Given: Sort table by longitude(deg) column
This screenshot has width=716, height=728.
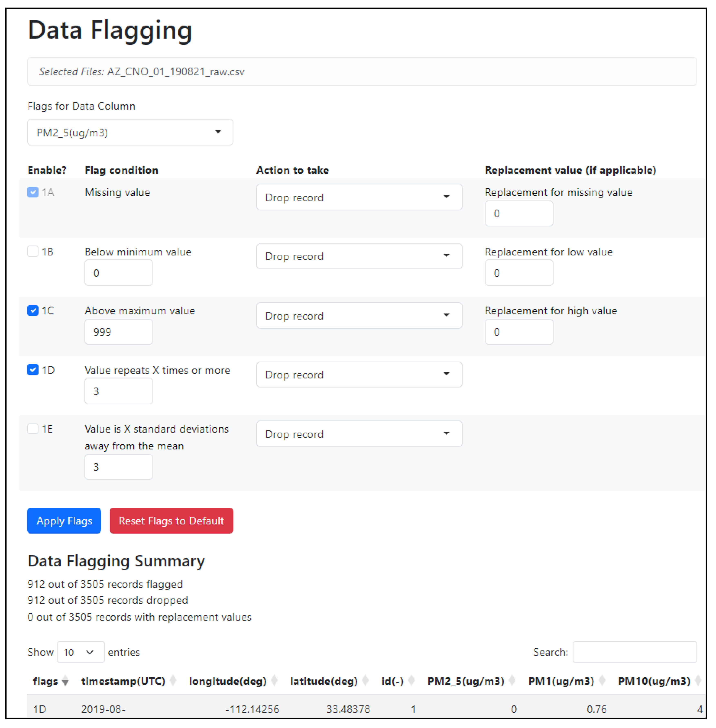Looking at the screenshot, I should [x=228, y=681].
